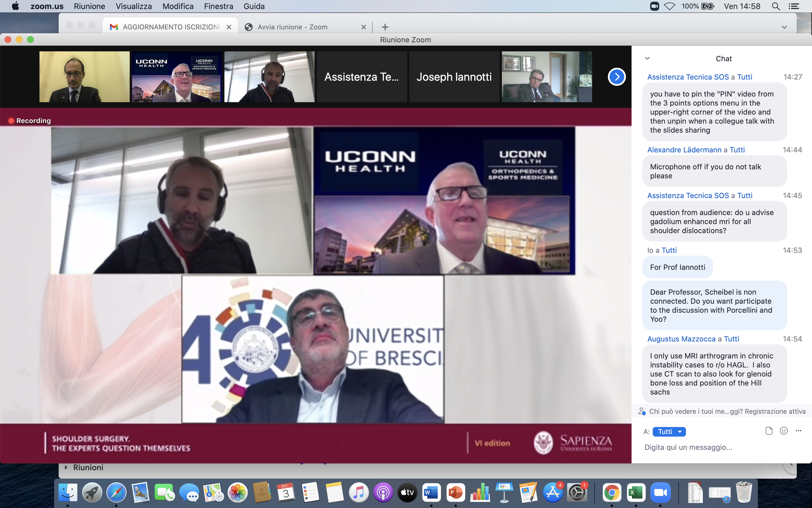Open a new browser tab
The image size is (812, 508).
tap(385, 27)
